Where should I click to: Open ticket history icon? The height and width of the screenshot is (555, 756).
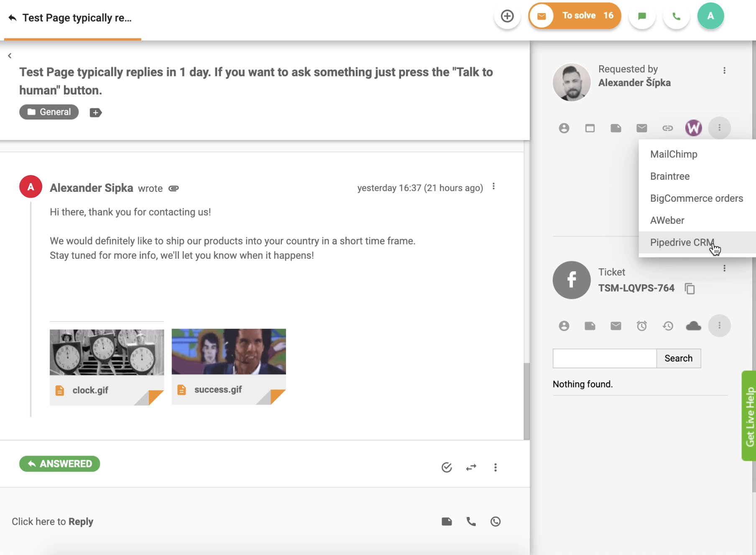(x=668, y=326)
